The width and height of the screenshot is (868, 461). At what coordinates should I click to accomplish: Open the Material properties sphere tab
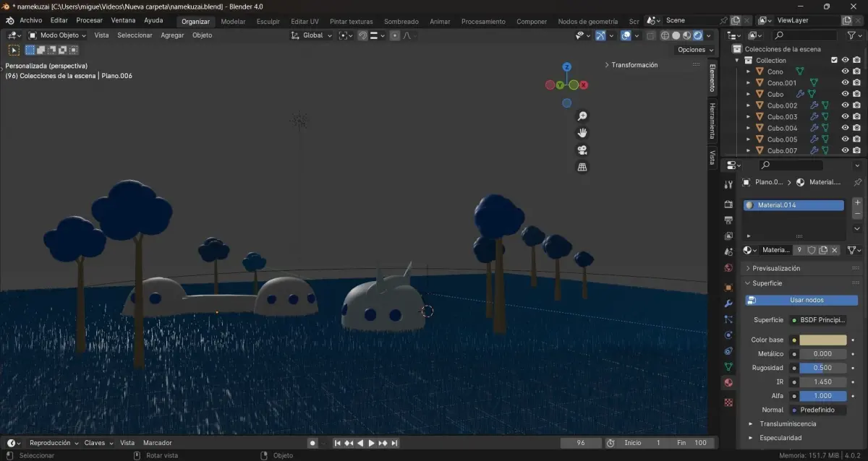(x=728, y=383)
